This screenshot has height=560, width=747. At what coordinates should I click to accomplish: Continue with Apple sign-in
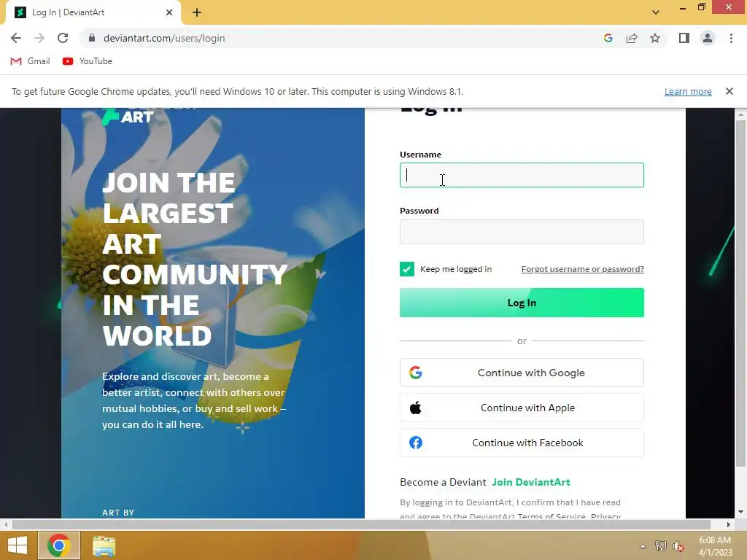[522, 408]
